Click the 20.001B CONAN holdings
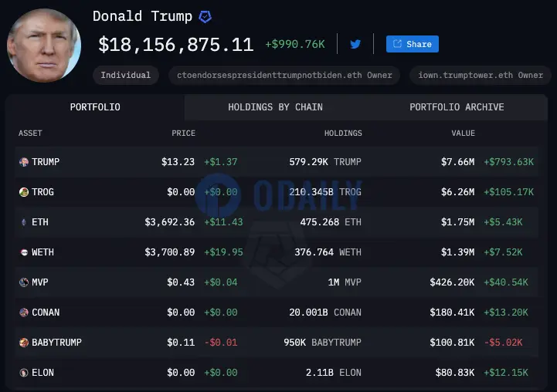The width and height of the screenshot is (557, 392). click(325, 313)
